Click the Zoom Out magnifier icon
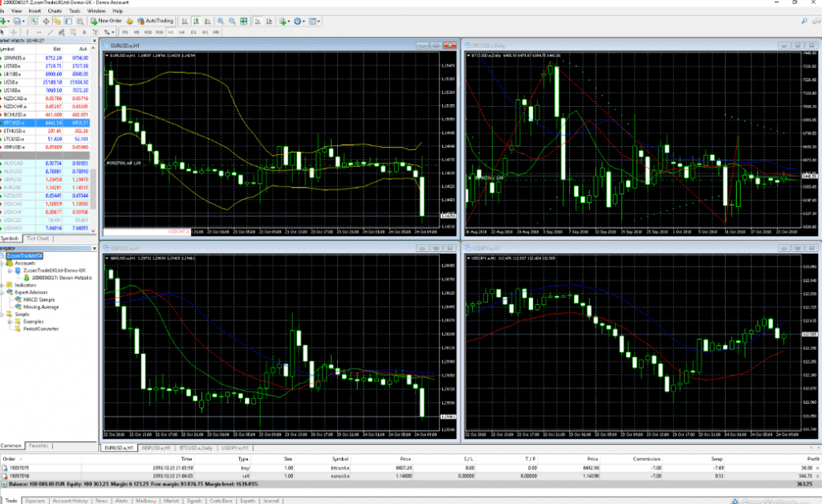Screen dimensions: 822x504 233,21
